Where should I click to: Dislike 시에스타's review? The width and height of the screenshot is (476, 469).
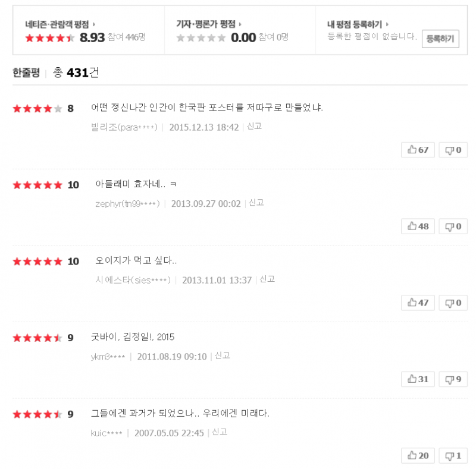453,303
